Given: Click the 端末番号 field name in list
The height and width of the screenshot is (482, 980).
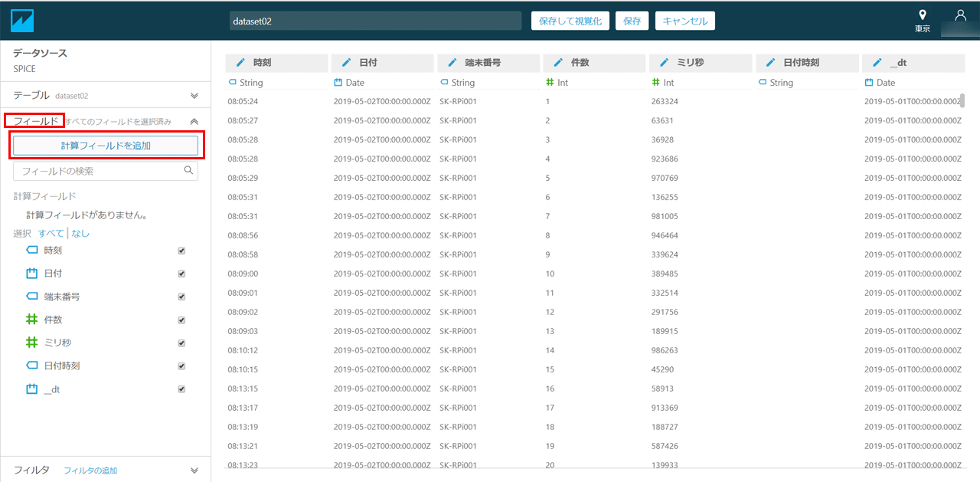Looking at the screenshot, I should point(62,297).
